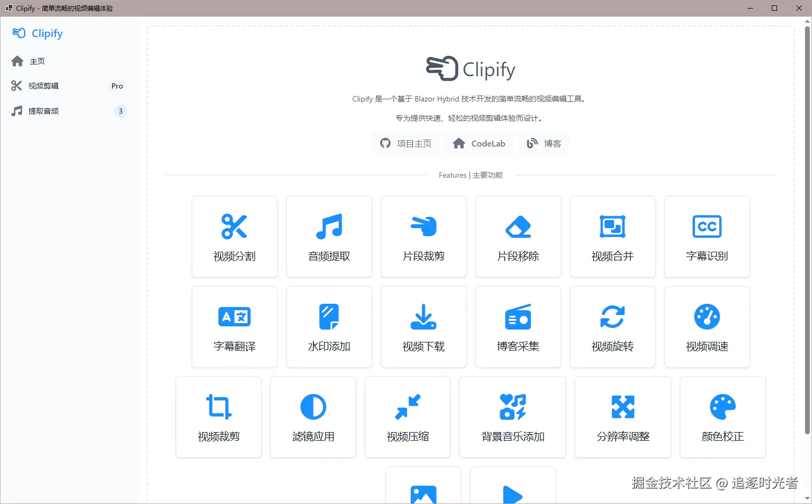The image size is (812, 504).
Task: Open the 视频调速 speed gauge icon
Action: (707, 317)
